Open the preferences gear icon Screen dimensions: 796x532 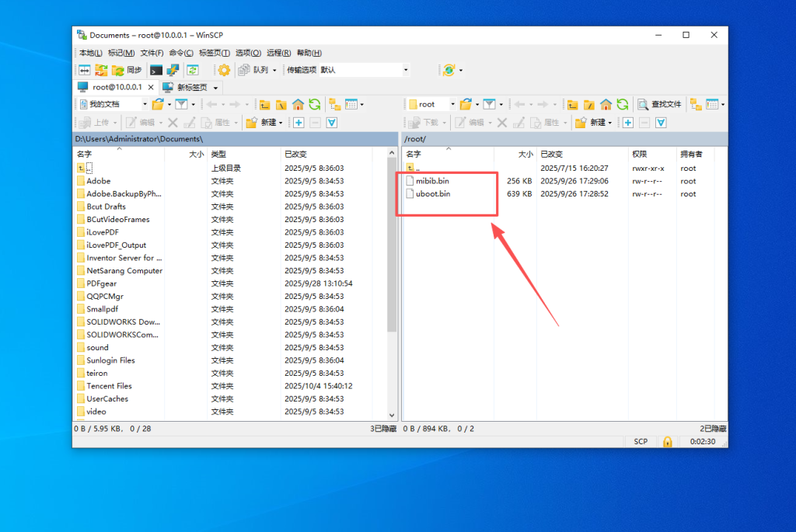point(223,70)
